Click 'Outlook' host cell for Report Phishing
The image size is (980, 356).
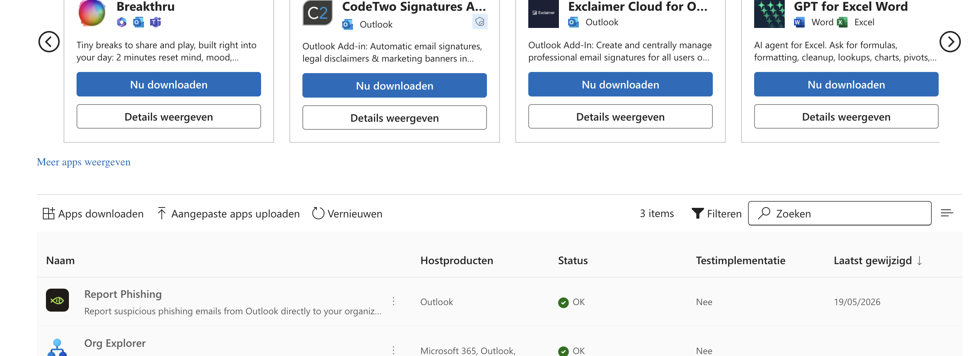[x=436, y=302]
